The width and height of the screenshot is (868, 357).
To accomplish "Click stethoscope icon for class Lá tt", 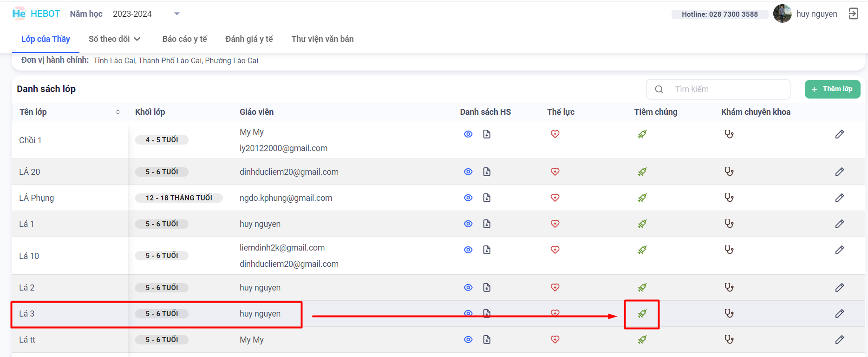I will point(729,340).
